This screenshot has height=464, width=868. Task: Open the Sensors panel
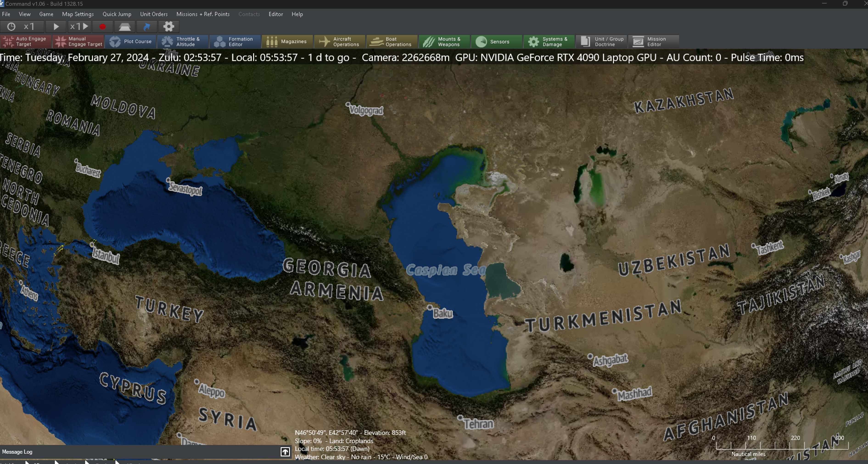click(x=496, y=42)
